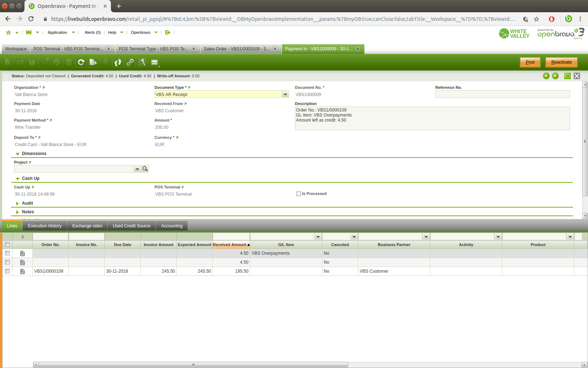Go to previous record with left arrow
Image resolution: width=588 pixels, height=368 pixels.
[x=546, y=76]
